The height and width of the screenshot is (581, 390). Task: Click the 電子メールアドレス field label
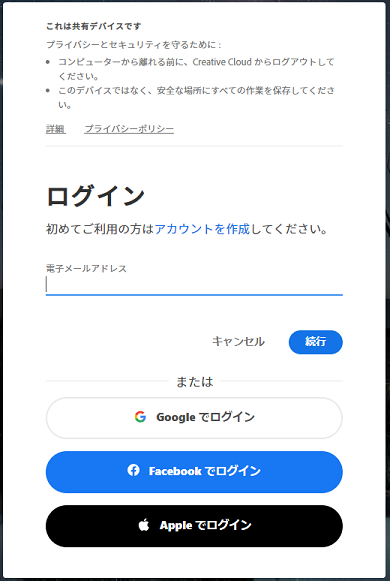[86, 269]
